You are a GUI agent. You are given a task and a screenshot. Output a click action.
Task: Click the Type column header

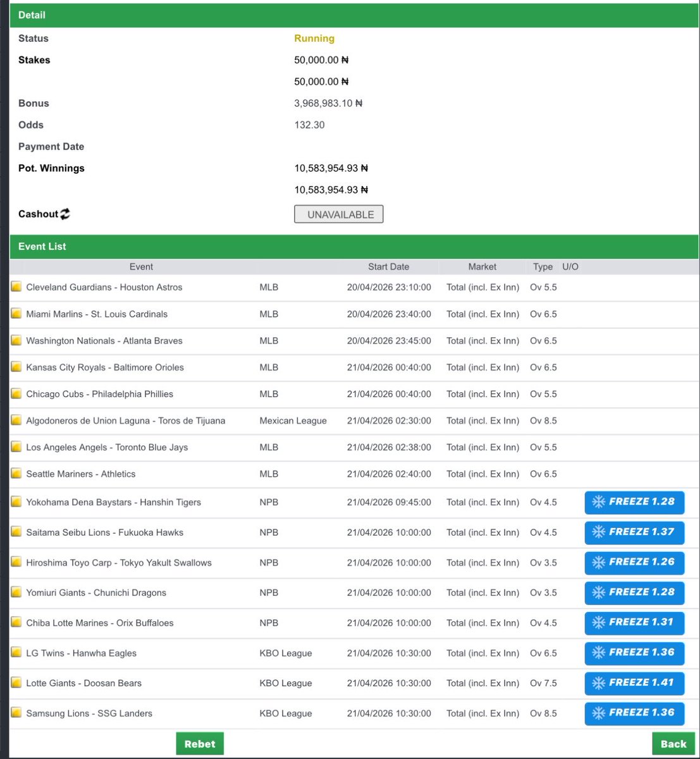(543, 267)
